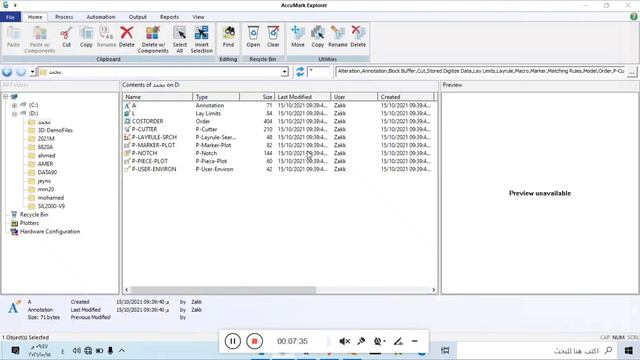Switch to the Reports tab
The image size is (640, 360).
click(x=169, y=17)
